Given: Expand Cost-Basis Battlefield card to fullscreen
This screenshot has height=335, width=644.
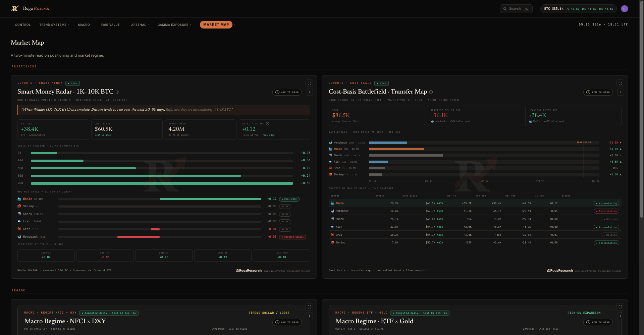Looking at the screenshot, I should click(x=620, y=83).
